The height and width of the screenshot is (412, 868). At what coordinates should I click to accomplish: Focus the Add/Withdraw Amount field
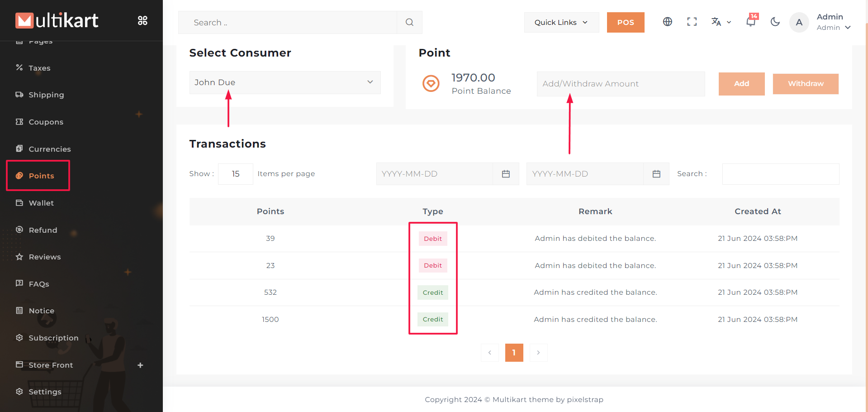[x=620, y=84]
